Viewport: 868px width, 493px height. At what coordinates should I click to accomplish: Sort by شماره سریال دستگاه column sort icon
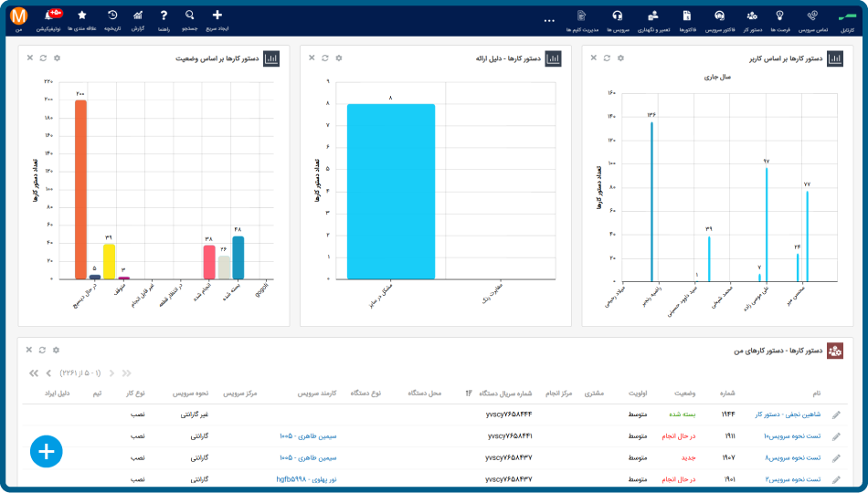[469, 393]
